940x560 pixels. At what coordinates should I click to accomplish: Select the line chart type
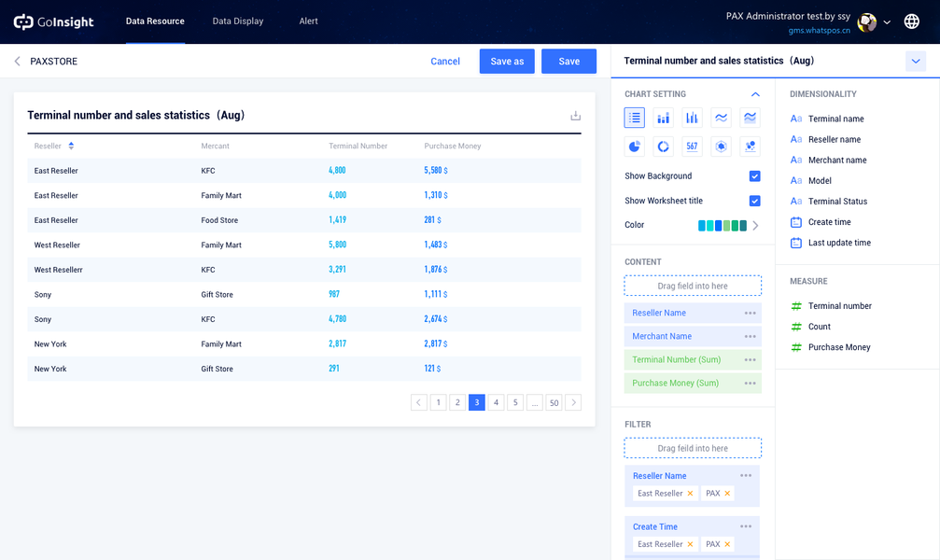pyautogui.click(x=722, y=118)
